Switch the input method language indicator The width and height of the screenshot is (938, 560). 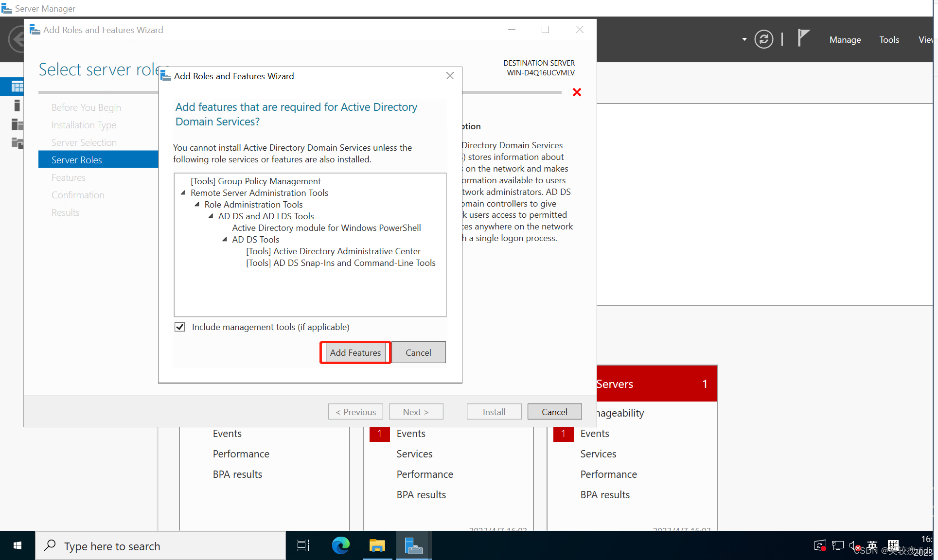872,545
